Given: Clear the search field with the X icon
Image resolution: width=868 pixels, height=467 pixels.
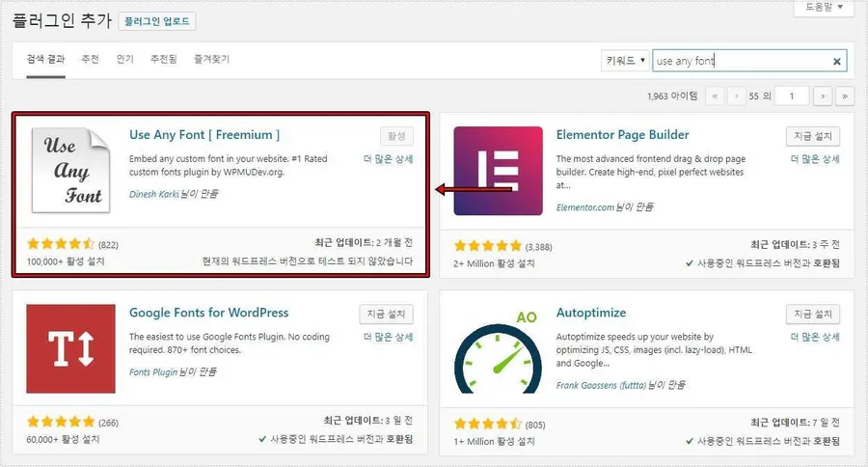Looking at the screenshot, I should pos(837,62).
